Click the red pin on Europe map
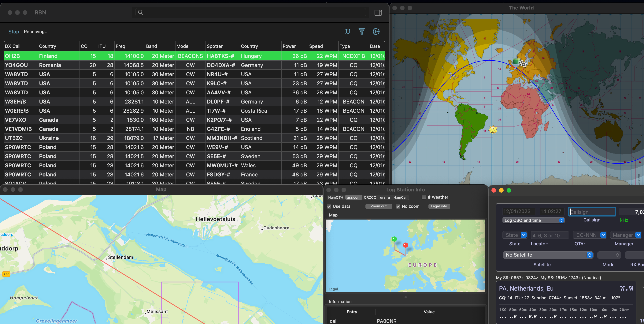 click(405, 245)
